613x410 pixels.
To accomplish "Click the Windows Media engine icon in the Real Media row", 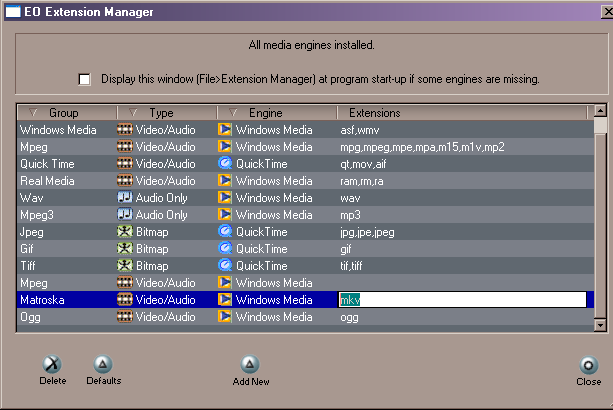I will (225, 180).
